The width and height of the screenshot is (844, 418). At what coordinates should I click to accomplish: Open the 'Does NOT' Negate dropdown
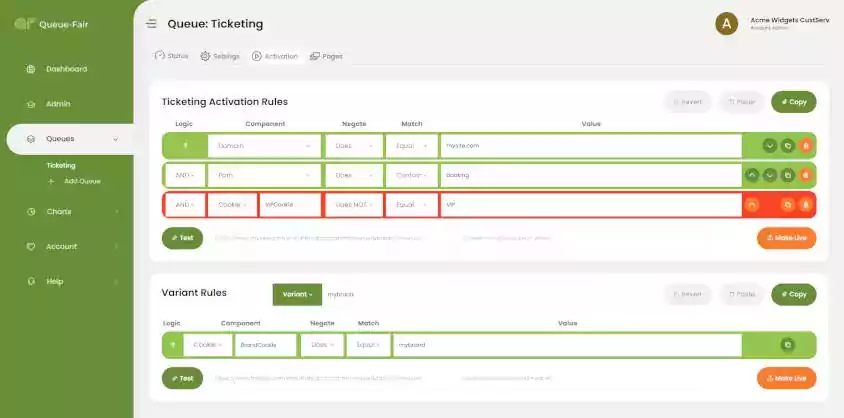tap(353, 205)
